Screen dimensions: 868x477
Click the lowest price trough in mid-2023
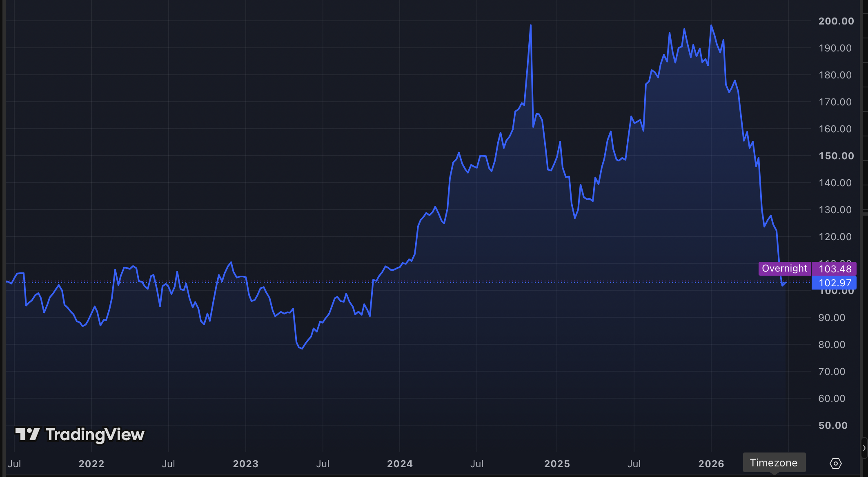coord(301,348)
